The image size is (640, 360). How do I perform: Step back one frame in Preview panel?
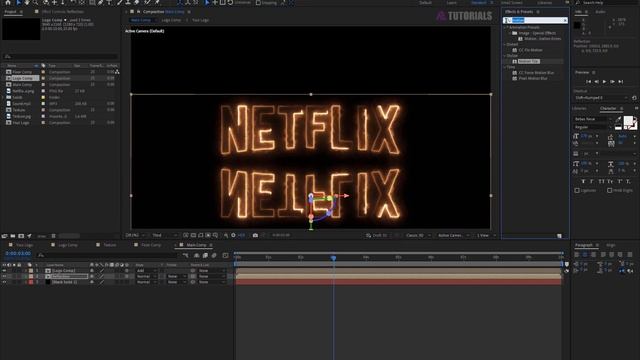pos(596,82)
